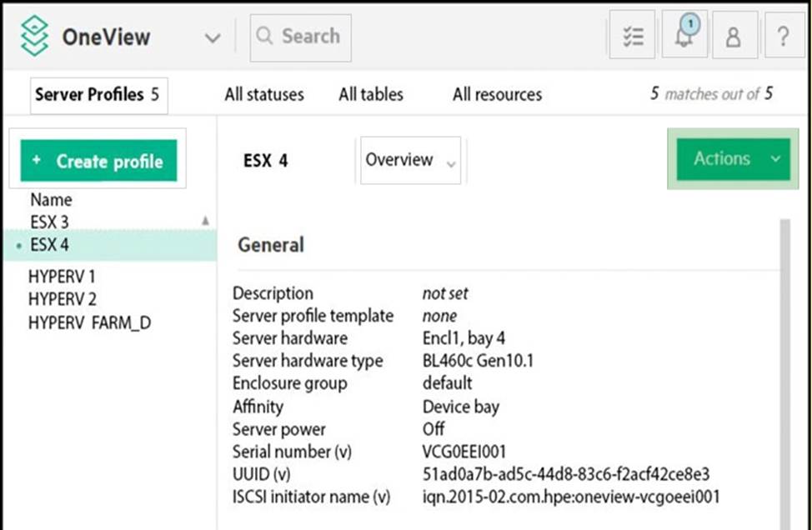Click the Device bay affinity value
Viewport: 812px width, 530px height.
coord(461,407)
